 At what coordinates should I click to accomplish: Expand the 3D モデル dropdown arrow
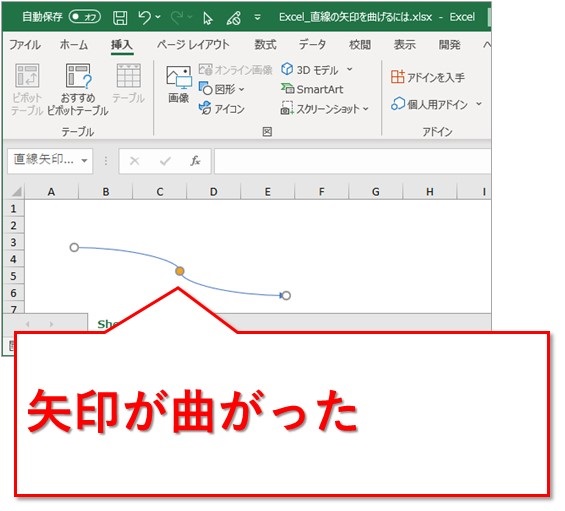[350, 69]
